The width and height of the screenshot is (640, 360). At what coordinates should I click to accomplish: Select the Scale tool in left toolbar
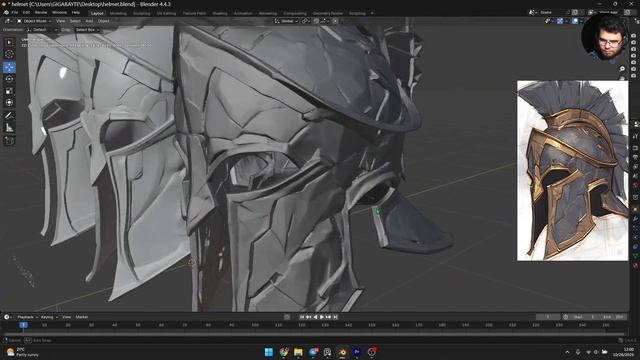click(x=9, y=91)
